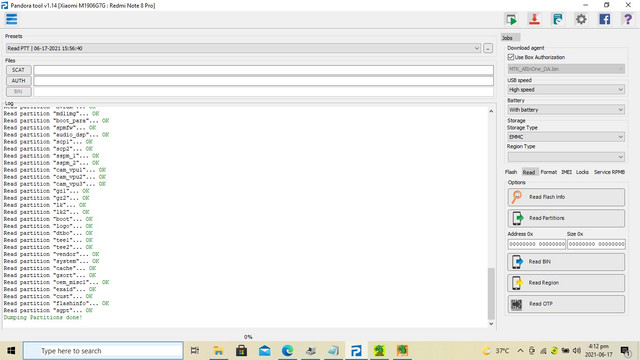Open the notification center icon
640x360 pixels.
click(x=625, y=351)
